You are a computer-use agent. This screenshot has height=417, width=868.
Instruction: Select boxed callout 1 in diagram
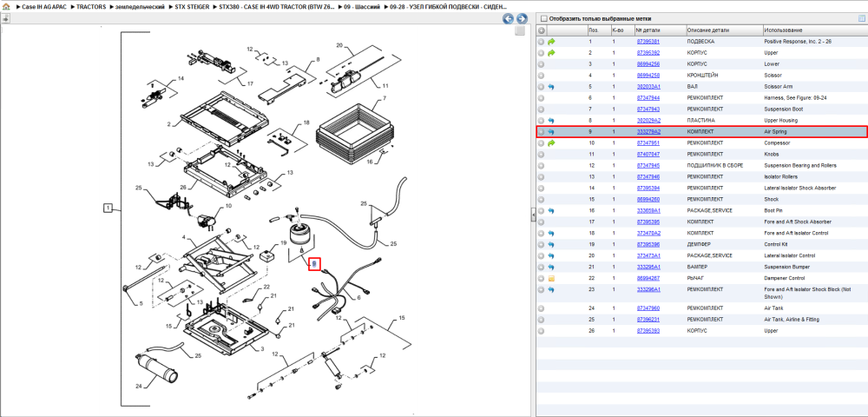(108, 208)
